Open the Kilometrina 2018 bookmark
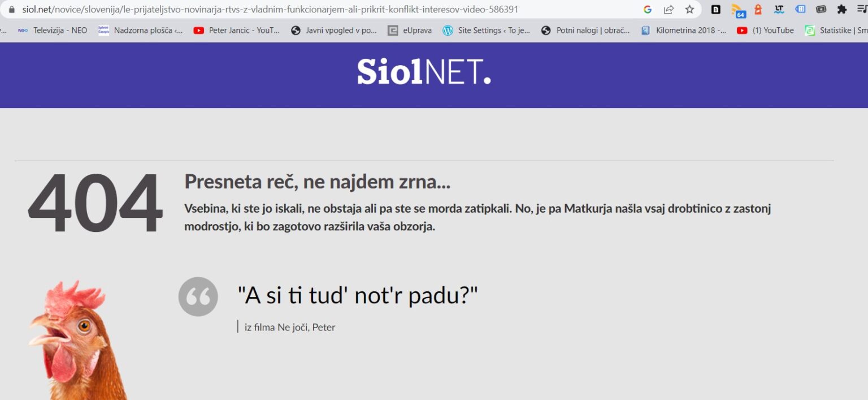 [x=684, y=31]
